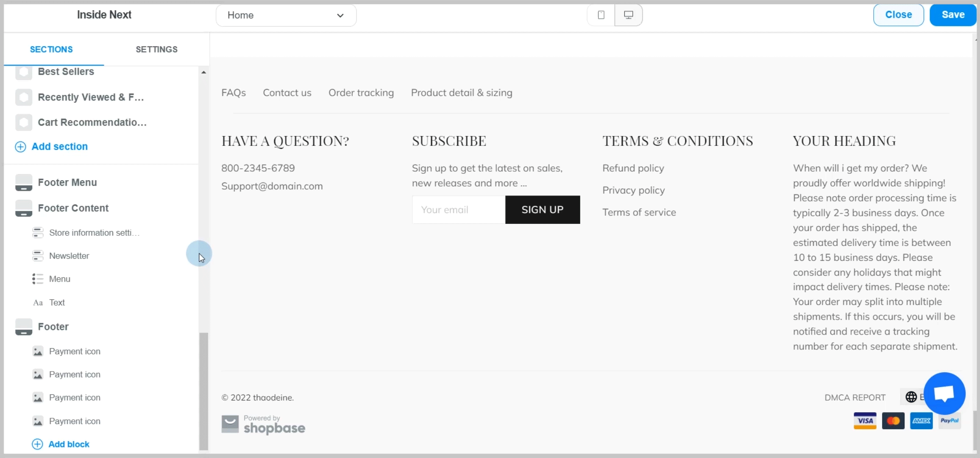This screenshot has height=458, width=980.
Task: Click the DMCA REPORT link
Action: pyautogui.click(x=855, y=397)
